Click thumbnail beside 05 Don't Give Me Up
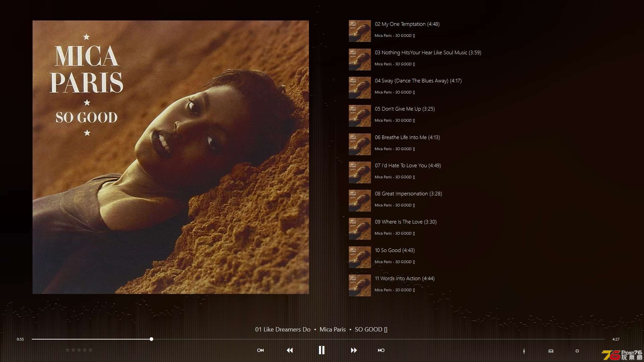Image resolution: width=644 pixels, height=362 pixels. 360,116
